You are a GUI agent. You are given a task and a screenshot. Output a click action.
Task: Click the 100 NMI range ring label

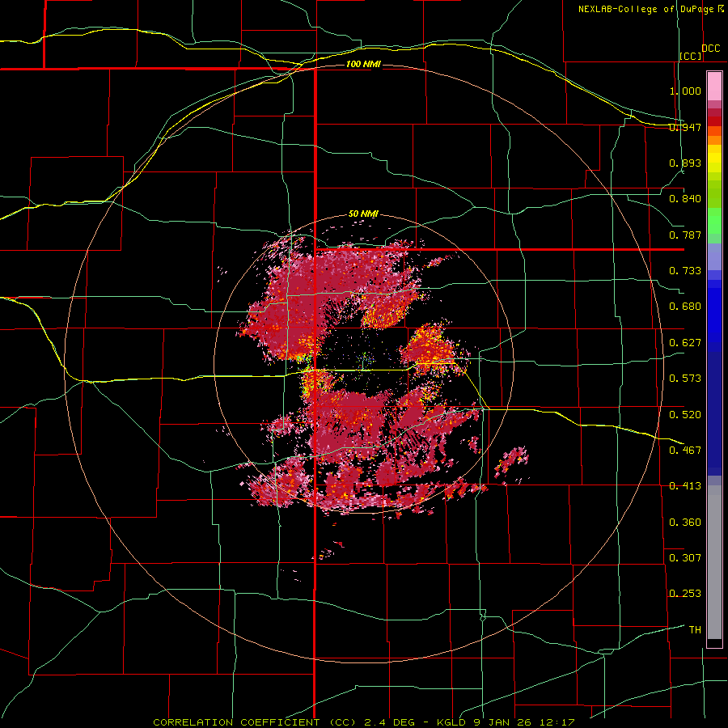[x=363, y=64]
